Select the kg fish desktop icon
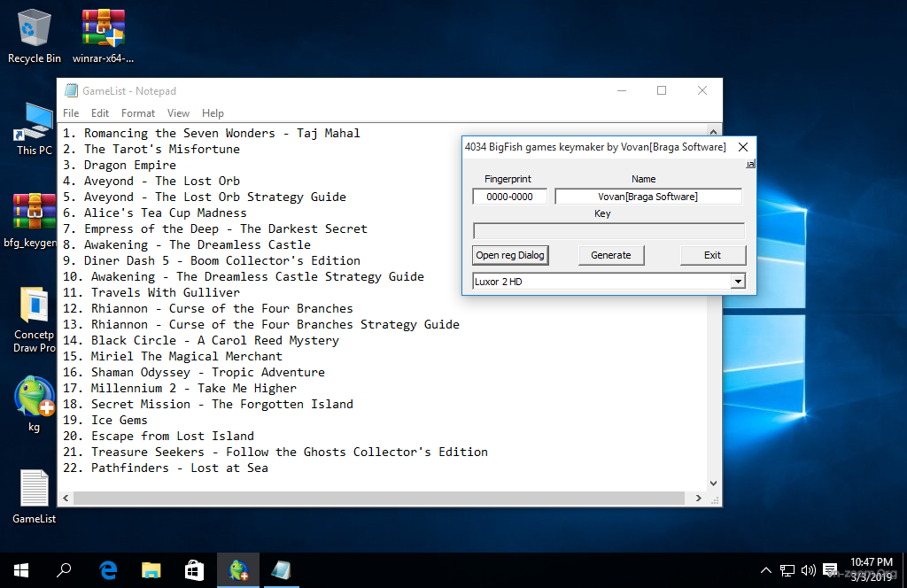This screenshot has height=588, width=907. point(35,404)
